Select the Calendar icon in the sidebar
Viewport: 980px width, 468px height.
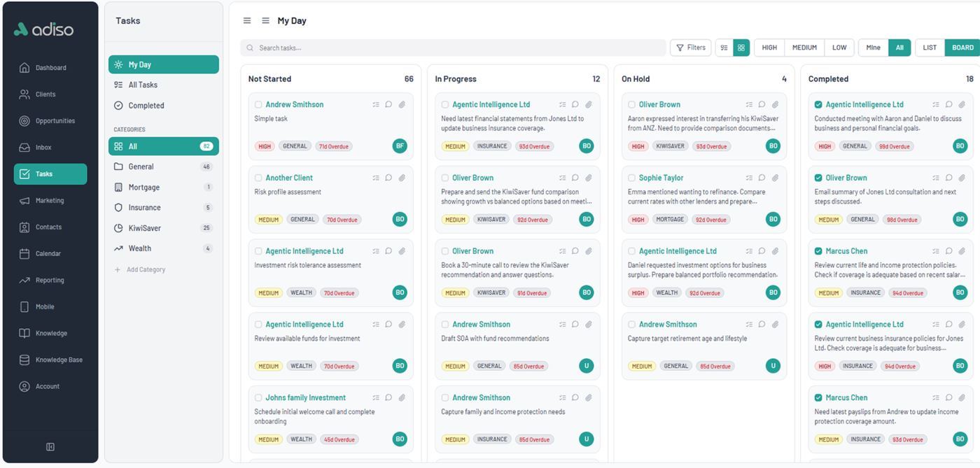[23, 253]
